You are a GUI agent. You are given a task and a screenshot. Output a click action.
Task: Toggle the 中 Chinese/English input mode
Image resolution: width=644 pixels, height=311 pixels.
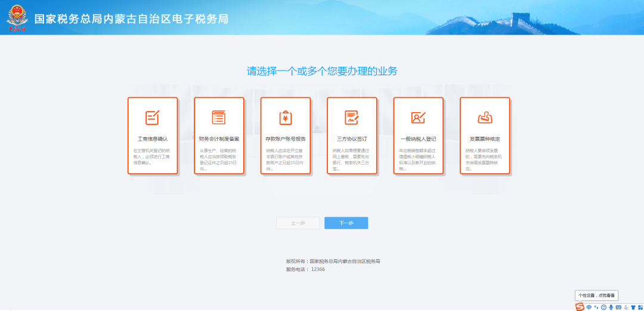pyautogui.click(x=589, y=307)
